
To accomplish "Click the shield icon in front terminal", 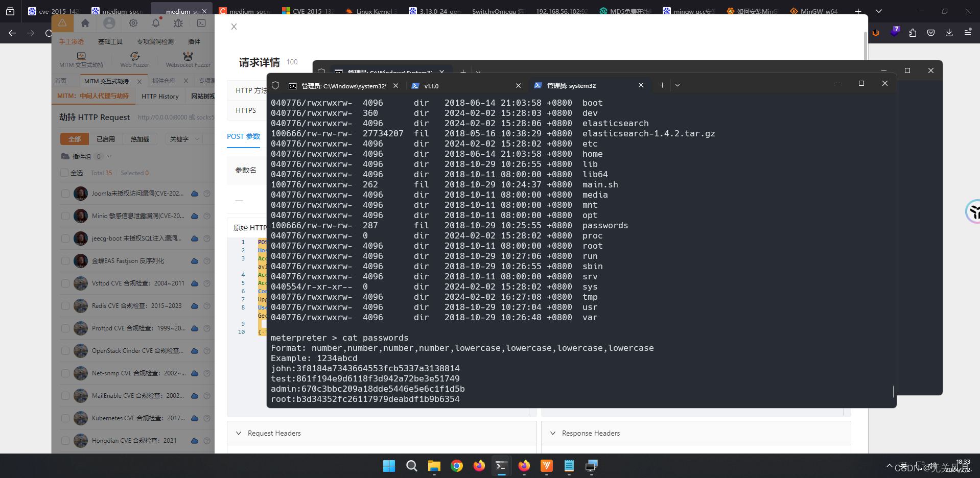I will 275,85.
